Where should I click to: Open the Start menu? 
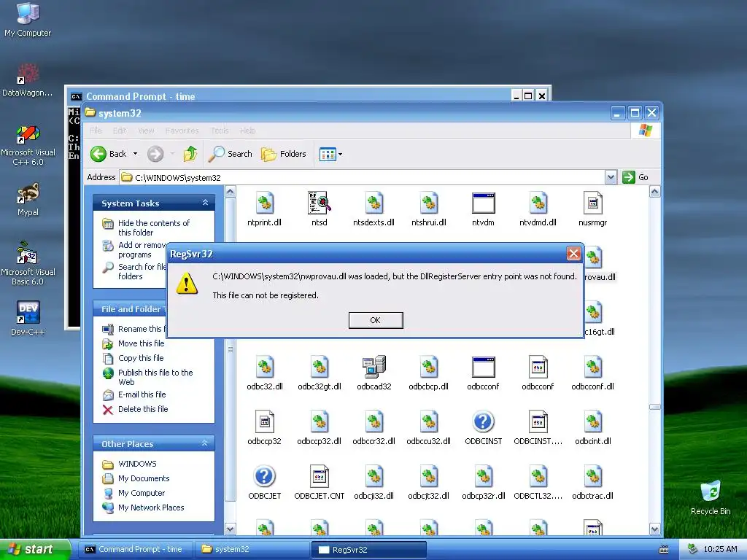[34, 550]
